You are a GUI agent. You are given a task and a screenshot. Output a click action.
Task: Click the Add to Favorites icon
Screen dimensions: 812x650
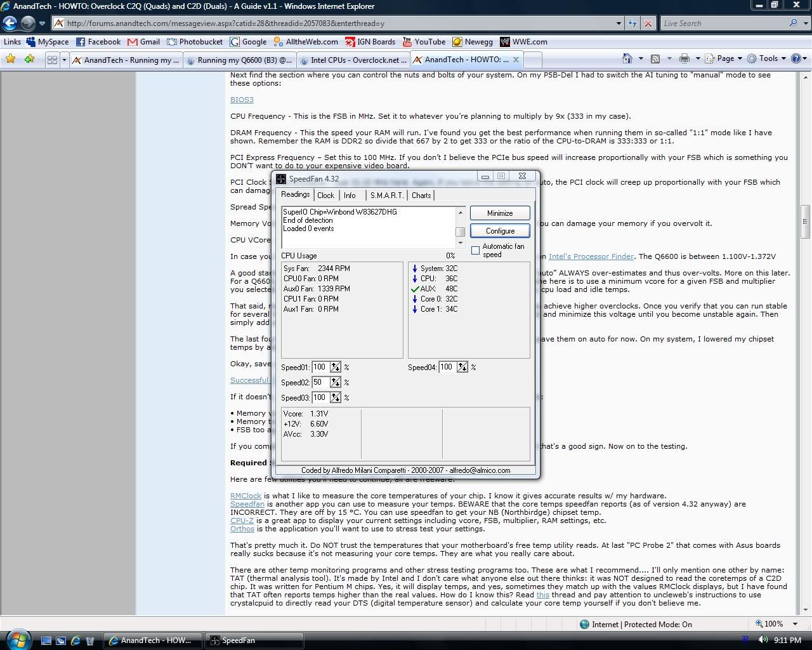29,59
